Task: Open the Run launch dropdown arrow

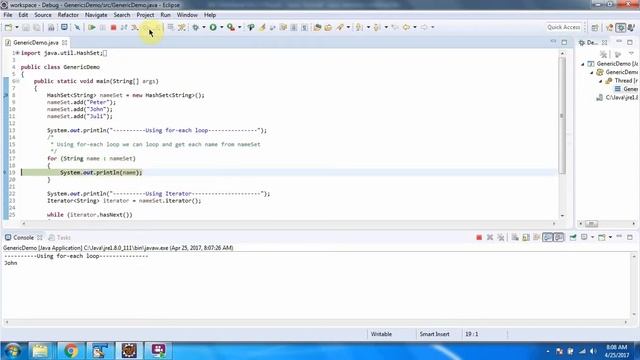Action: [x=222, y=27]
